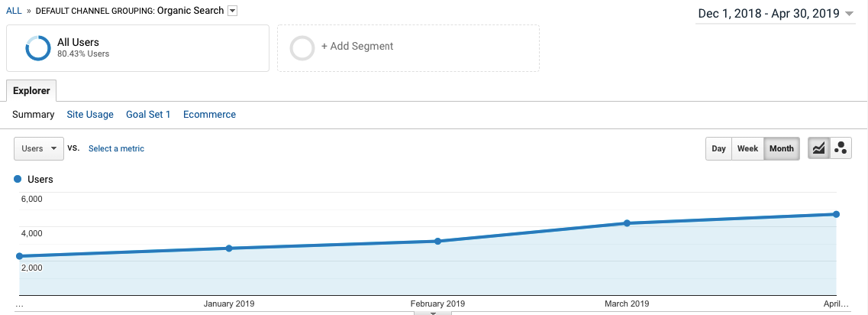Open the Users metric dropdown
Image resolution: width=868 pixels, height=315 pixels.
pos(39,148)
